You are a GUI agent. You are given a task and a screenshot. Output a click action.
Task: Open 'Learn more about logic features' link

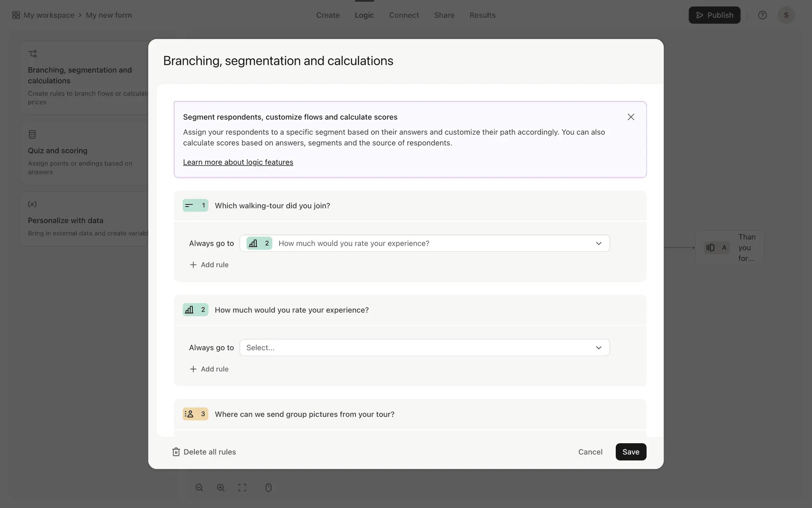pyautogui.click(x=238, y=162)
